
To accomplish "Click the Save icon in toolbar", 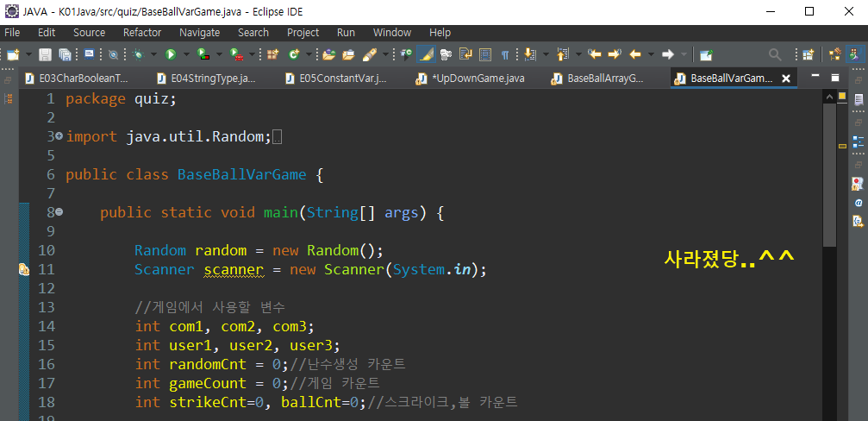I will pyautogui.click(x=45, y=54).
